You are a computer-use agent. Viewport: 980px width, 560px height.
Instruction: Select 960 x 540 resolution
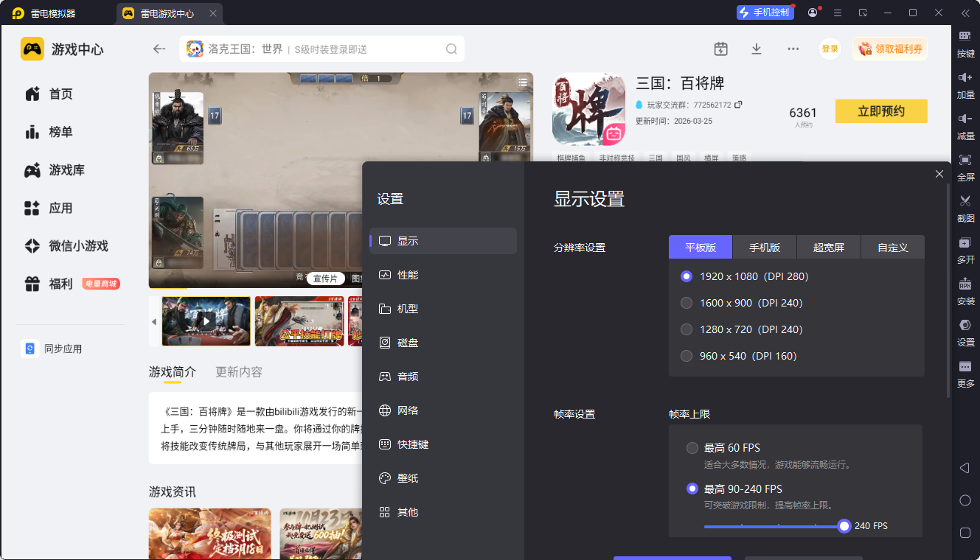point(687,356)
